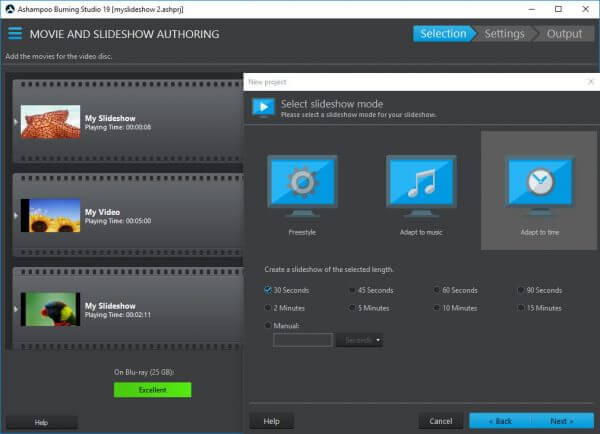Click the Back button

click(500, 421)
